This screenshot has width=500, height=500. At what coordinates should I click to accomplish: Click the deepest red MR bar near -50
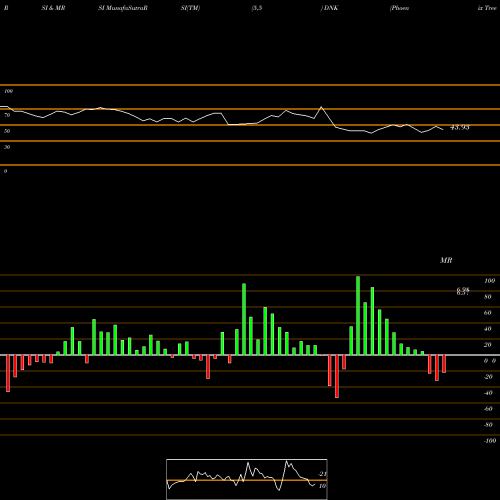tap(337, 376)
